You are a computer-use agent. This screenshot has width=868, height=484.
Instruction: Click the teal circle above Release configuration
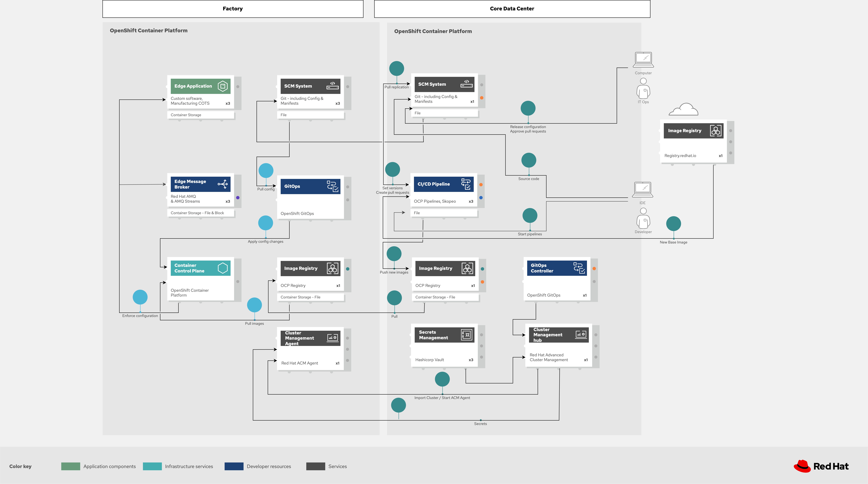pos(528,108)
